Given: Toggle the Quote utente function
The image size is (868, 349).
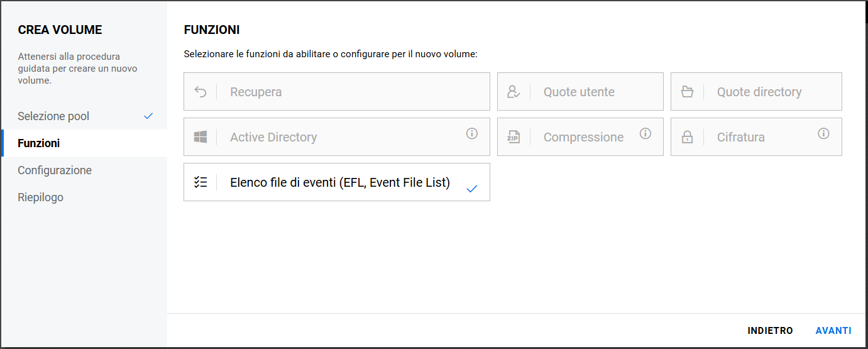Looking at the screenshot, I should tap(580, 92).
